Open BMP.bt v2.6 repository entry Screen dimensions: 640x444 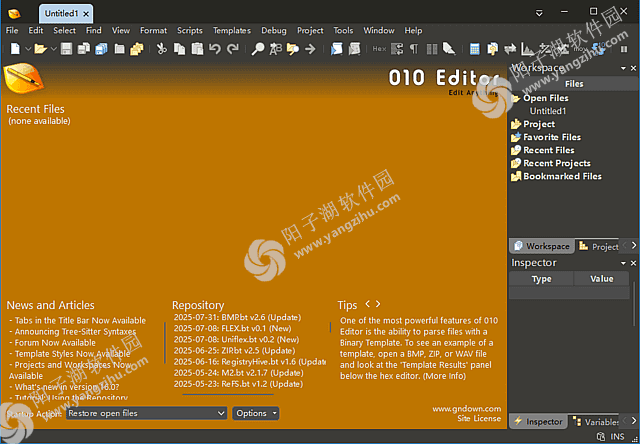click(237, 317)
